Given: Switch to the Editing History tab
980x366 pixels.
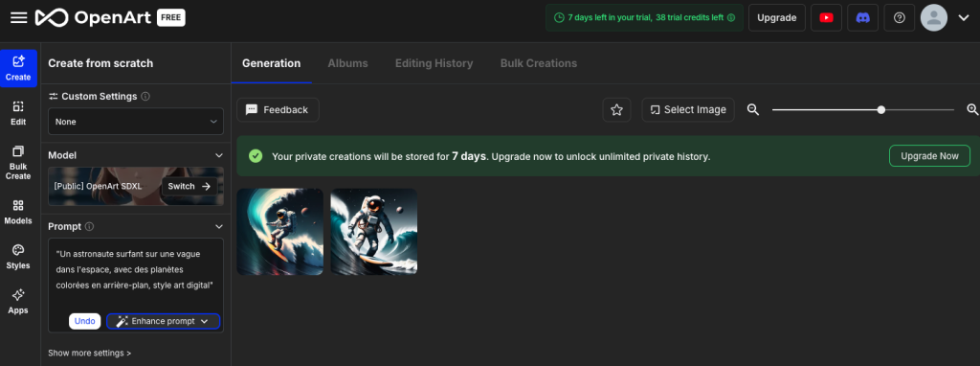Looking at the screenshot, I should click(x=434, y=63).
